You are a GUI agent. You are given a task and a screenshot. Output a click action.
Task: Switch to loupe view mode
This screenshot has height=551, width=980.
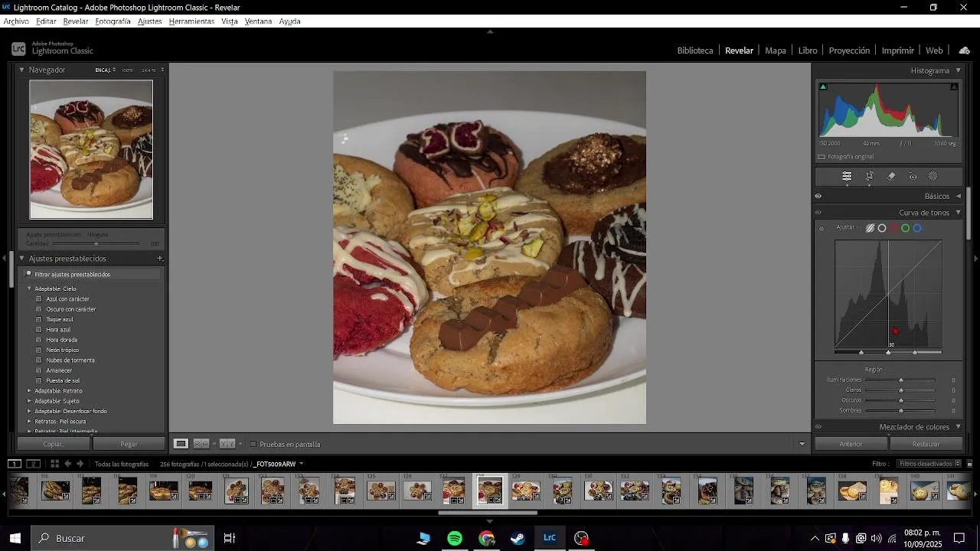tap(181, 444)
